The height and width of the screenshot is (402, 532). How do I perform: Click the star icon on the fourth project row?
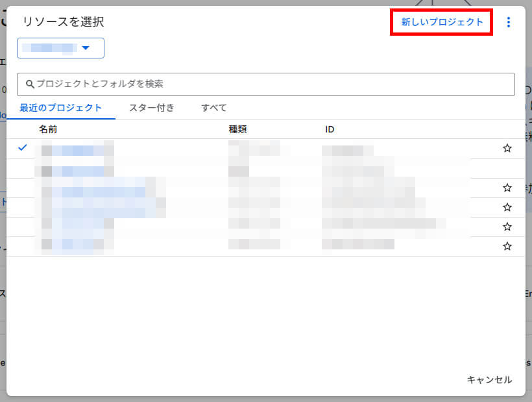[507, 226]
